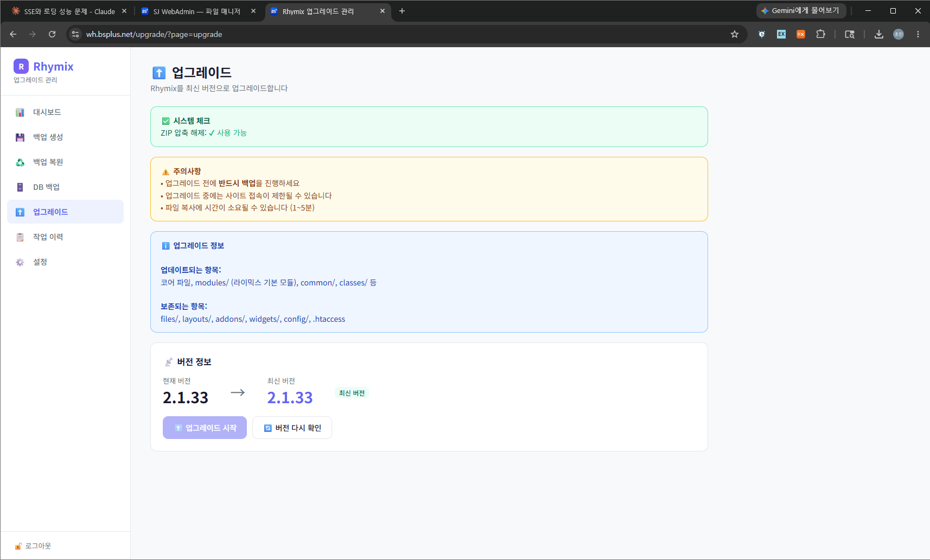Click the current version 2.1.33 text
Image resolution: width=930 pixels, height=560 pixels.
[x=186, y=398]
